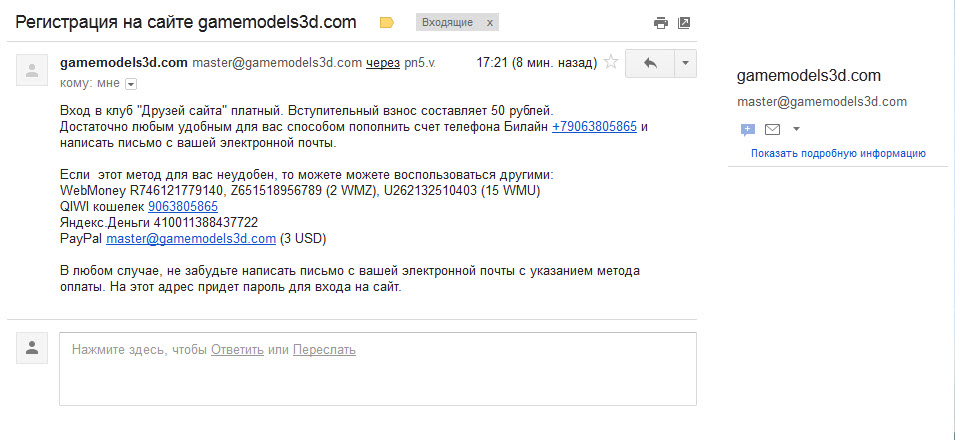Remove the Входящие label with x

[x=489, y=23]
